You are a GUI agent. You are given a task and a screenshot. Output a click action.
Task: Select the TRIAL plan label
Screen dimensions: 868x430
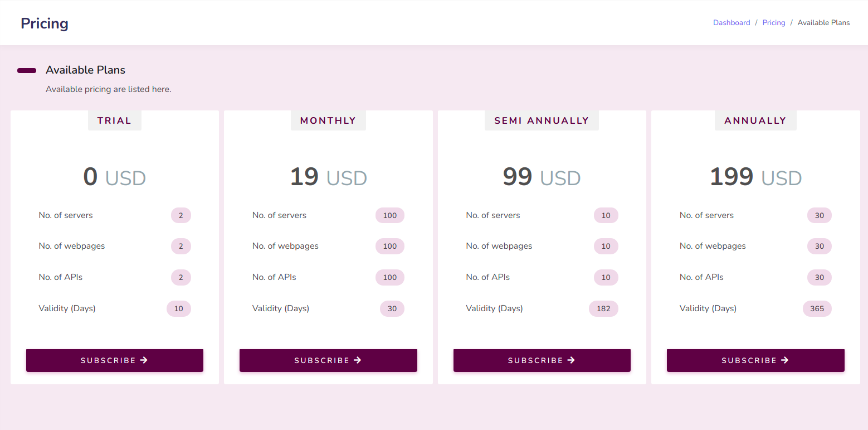pyautogui.click(x=114, y=120)
